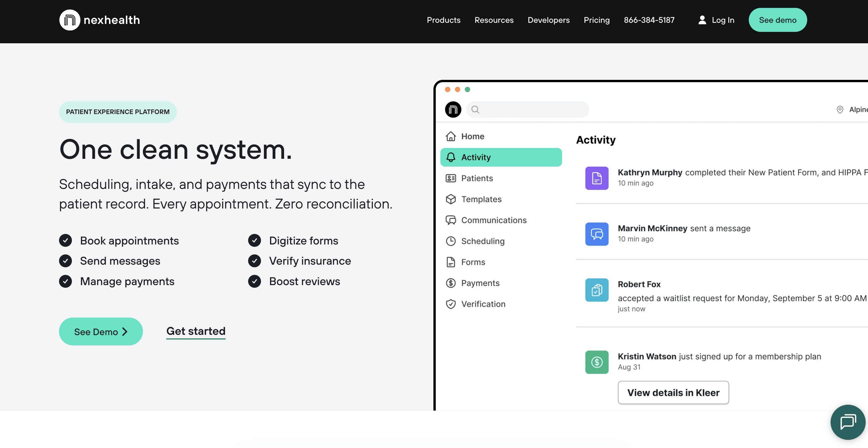
Task: Click the Verification shield icon
Action: (451, 304)
